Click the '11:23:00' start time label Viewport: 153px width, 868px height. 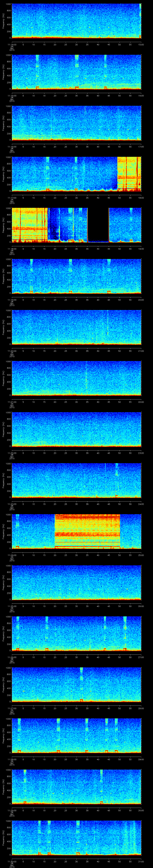pyautogui.click(x=12, y=504)
